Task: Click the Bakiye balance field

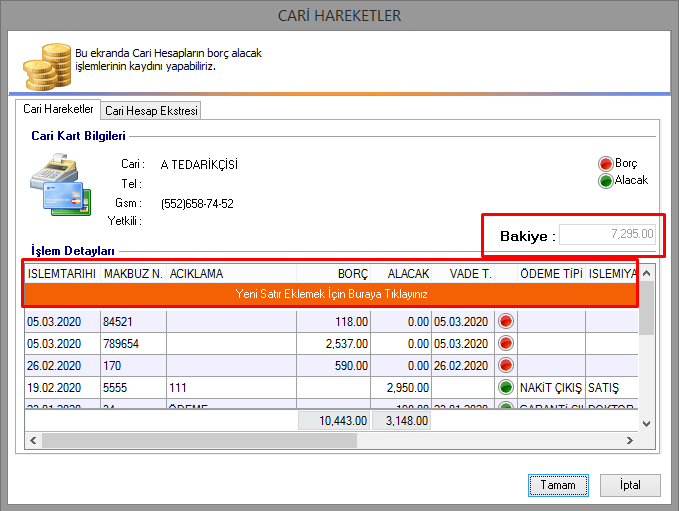Action: coord(607,235)
